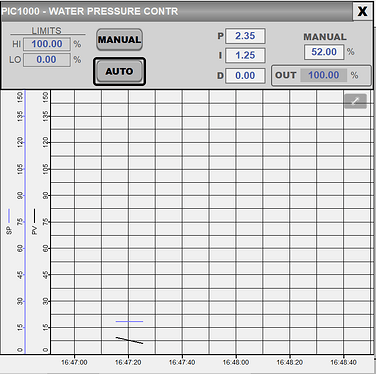Click the HI limit field 100.00
The height and width of the screenshot is (374, 376).
(x=47, y=44)
